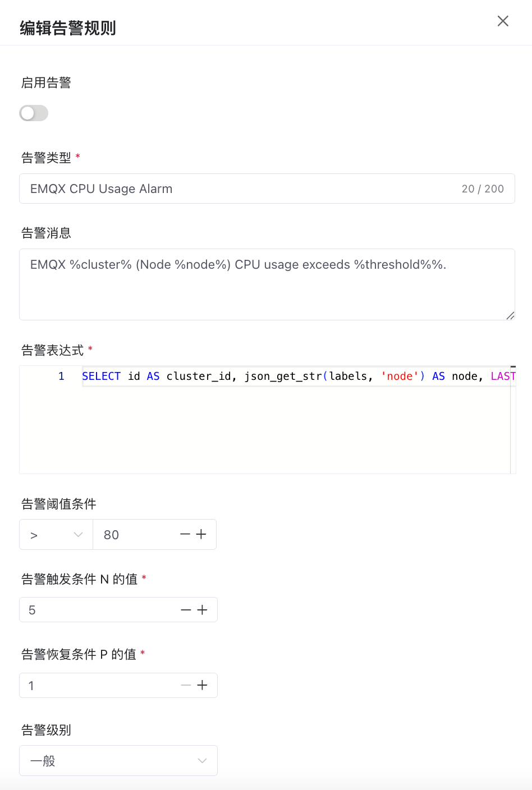Increment the alarm threshold value above 80
Image resolution: width=532 pixels, height=790 pixels.
(201, 534)
